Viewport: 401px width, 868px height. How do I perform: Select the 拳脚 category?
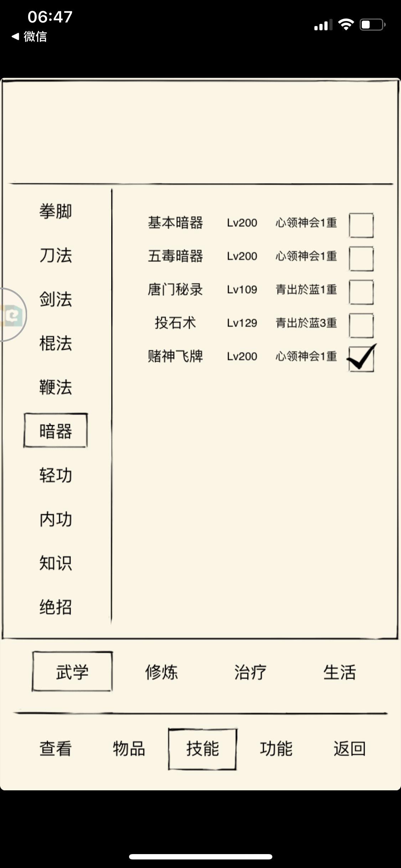pos(56,211)
